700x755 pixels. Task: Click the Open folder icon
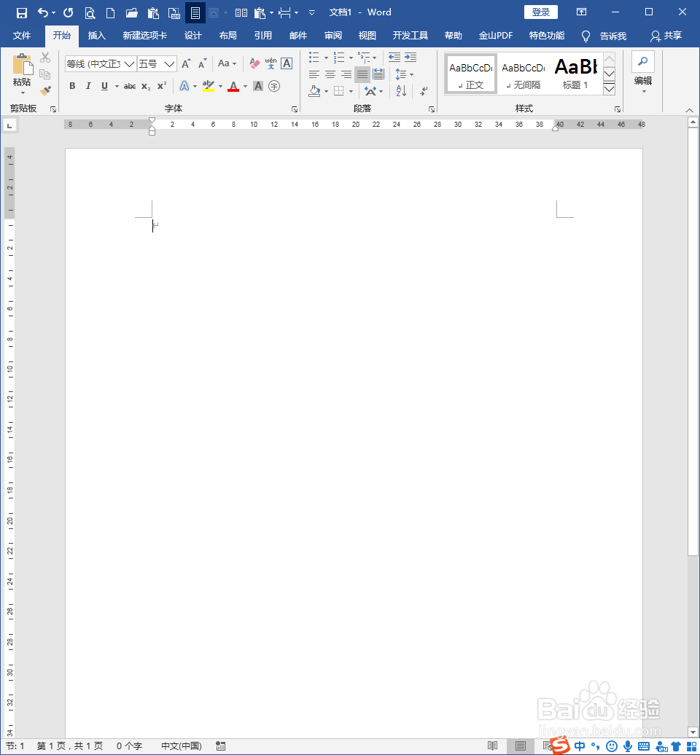point(131,12)
